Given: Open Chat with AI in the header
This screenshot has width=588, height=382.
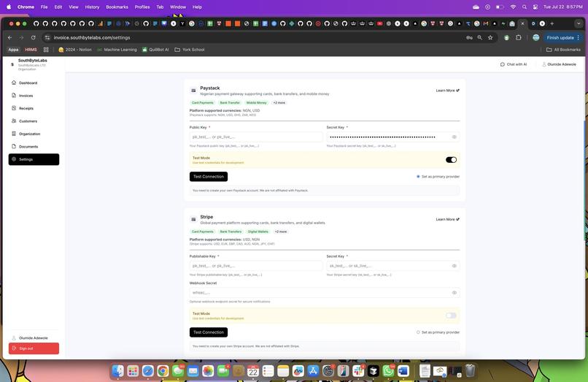Looking at the screenshot, I should point(514,64).
